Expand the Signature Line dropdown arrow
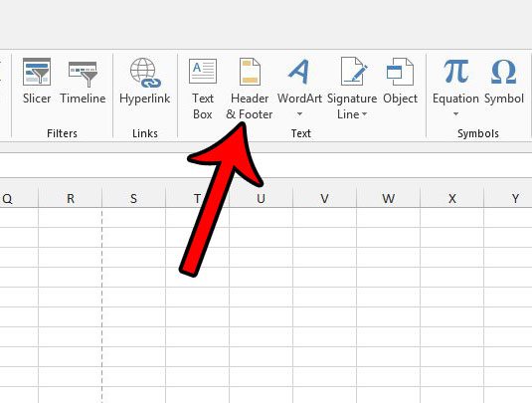This screenshot has height=403, width=532. 364,114
